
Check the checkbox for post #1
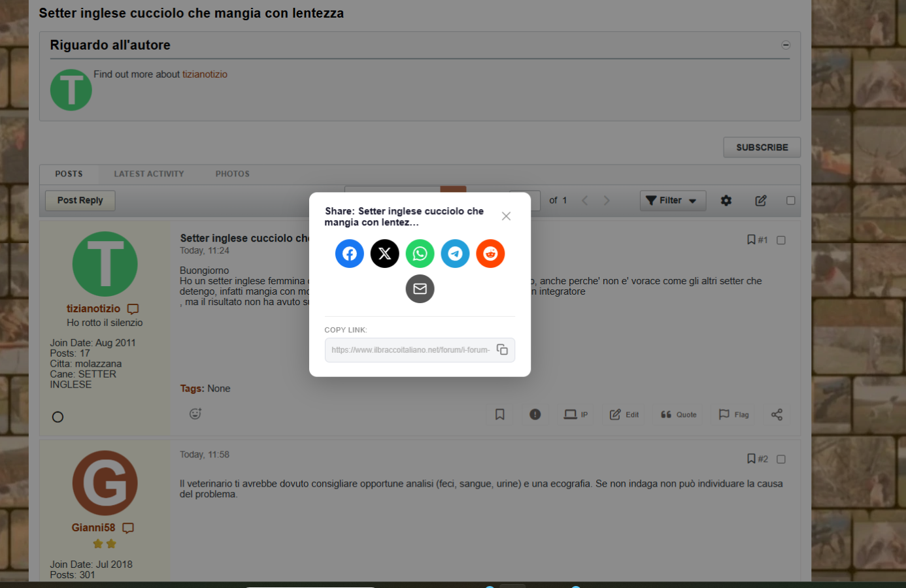click(x=781, y=240)
